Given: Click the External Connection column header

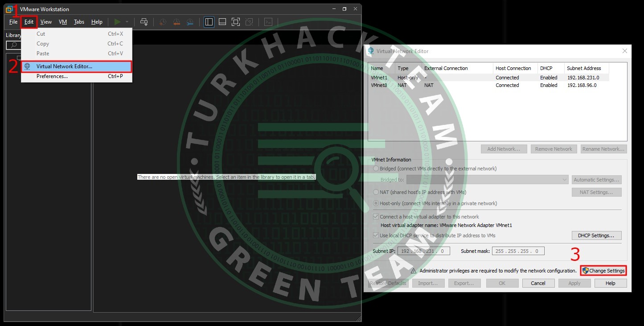Looking at the screenshot, I should 457,68.
